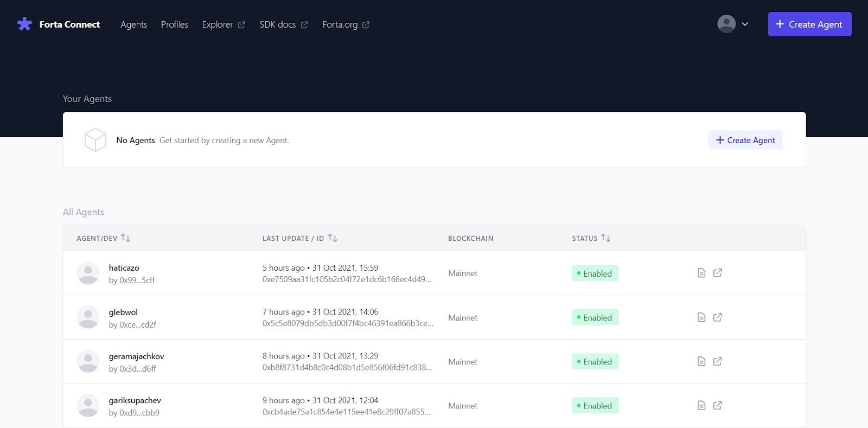This screenshot has height=428, width=868.
Task: Click agent ID starting with 0x5c5e8079db5
Action: click(x=348, y=323)
